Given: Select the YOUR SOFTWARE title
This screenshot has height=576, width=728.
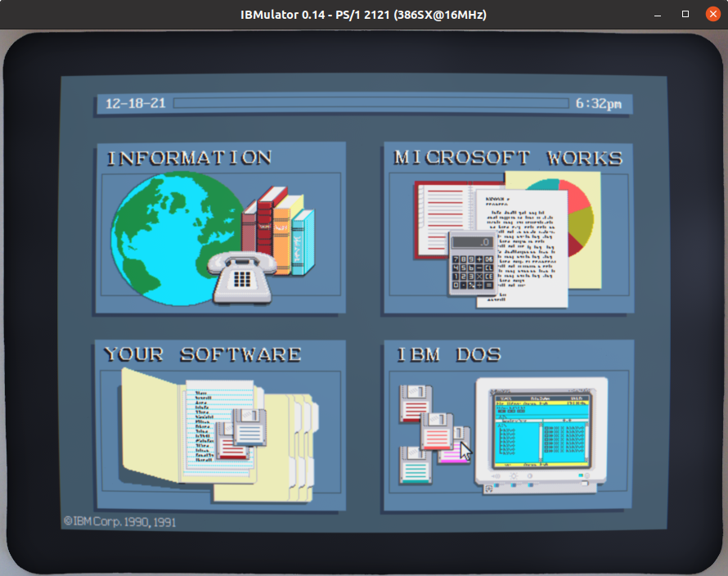Looking at the screenshot, I should [x=202, y=354].
